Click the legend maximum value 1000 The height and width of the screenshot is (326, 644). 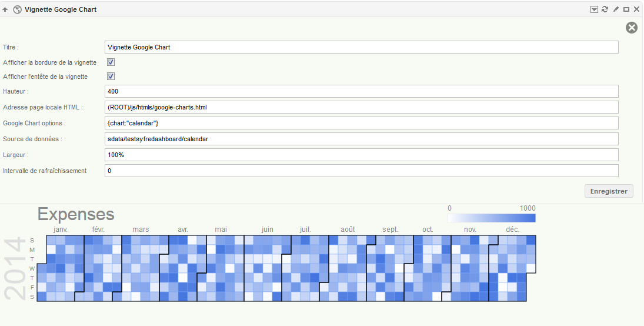pyautogui.click(x=528, y=208)
